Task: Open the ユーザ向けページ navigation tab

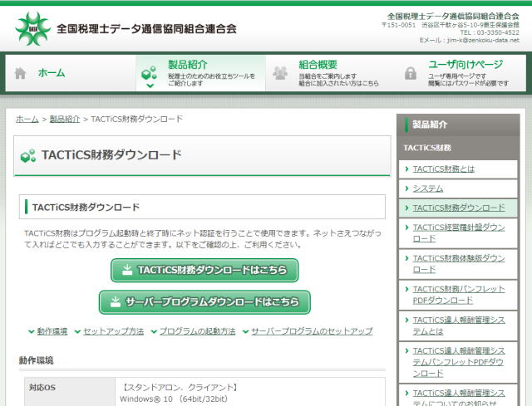Action: [x=461, y=73]
